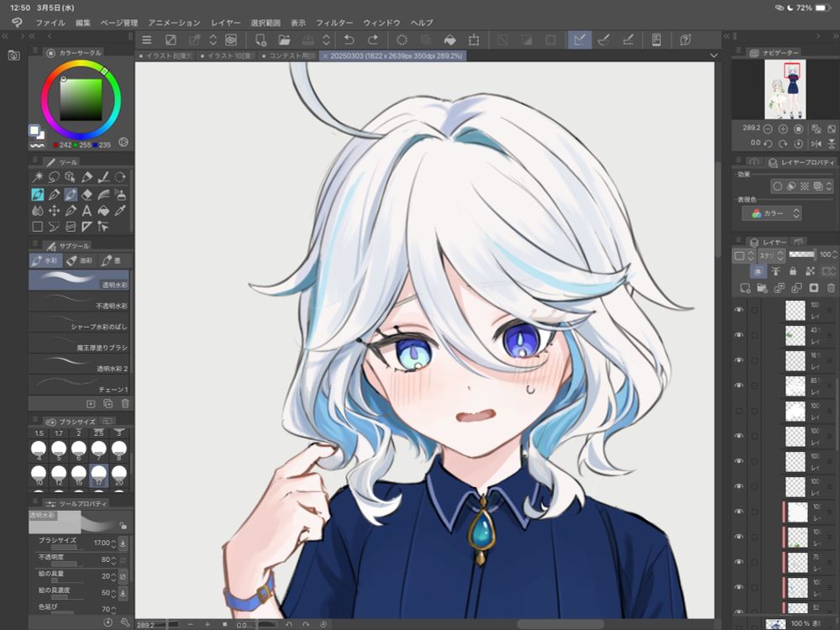Viewport: 840px width, 630px height.
Task: Toggle Lock Layer in layer palette
Action: point(793,271)
